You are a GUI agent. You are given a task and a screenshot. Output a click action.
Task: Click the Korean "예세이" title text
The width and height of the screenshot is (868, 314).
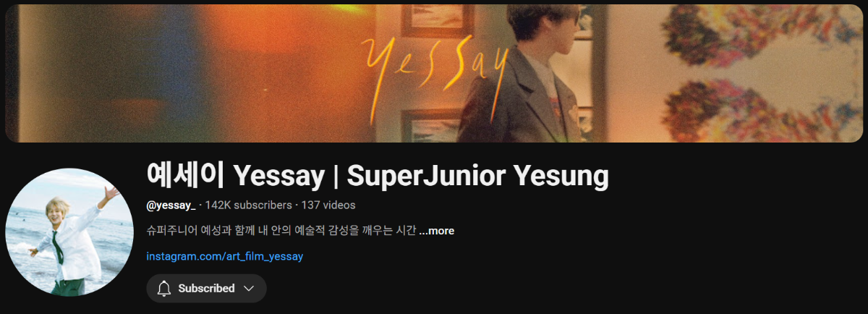187,175
